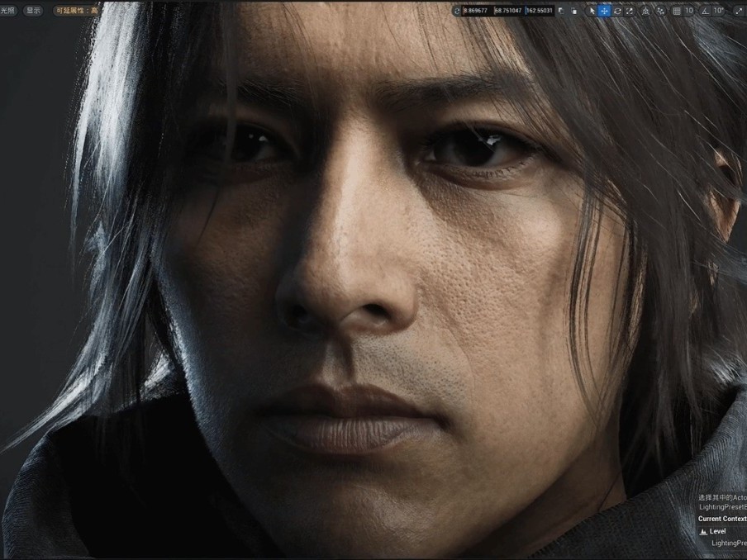Image resolution: width=747 pixels, height=560 pixels.
Task: Click the copy transform values icon
Action: click(x=562, y=11)
